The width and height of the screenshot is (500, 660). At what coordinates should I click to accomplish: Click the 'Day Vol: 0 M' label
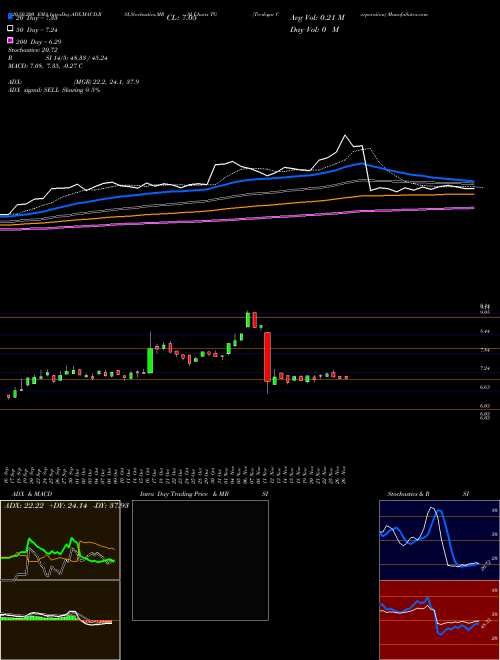click(314, 29)
